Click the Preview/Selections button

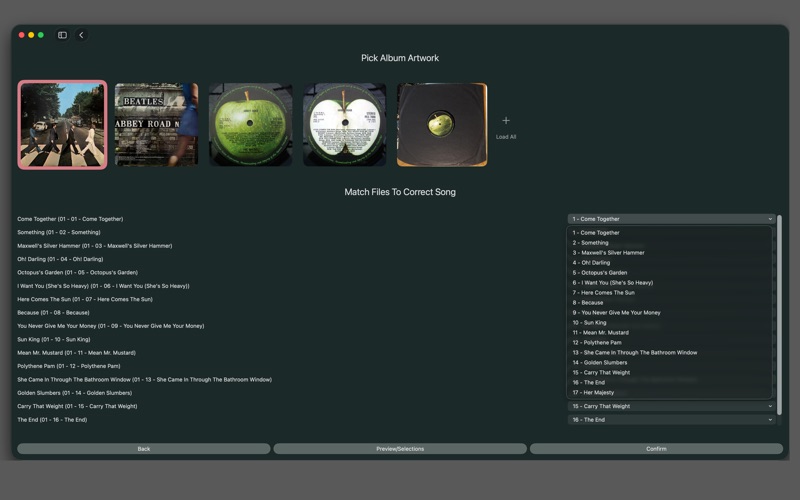tap(400, 448)
